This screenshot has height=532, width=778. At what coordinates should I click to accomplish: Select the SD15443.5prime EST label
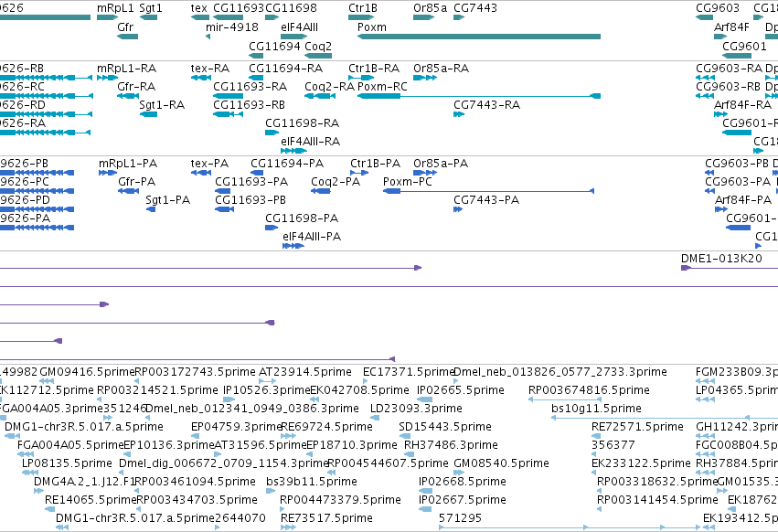445,427
